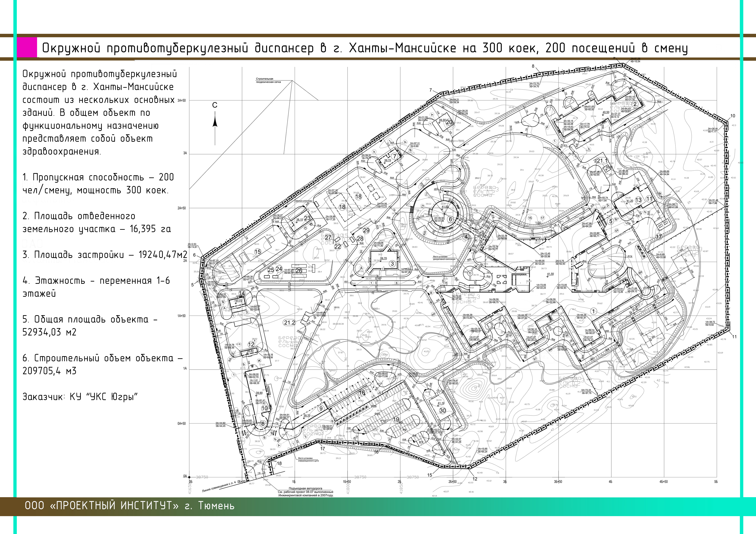This screenshot has height=534, width=756.
Task: Click left axis label "0А+50"
Action: click(181, 424)
